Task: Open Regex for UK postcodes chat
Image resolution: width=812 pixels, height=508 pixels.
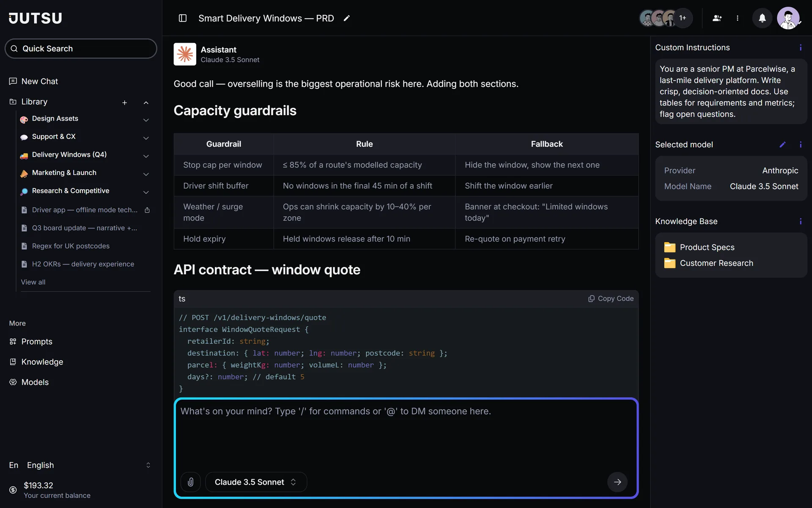Action: coord(66,246)
